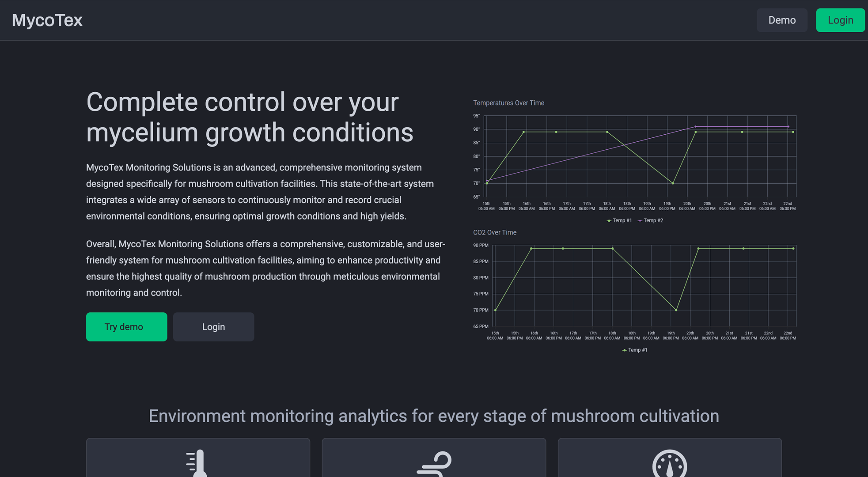
Task: Click the first green Temp #1 point at 89°
Action: coord(524,132)
